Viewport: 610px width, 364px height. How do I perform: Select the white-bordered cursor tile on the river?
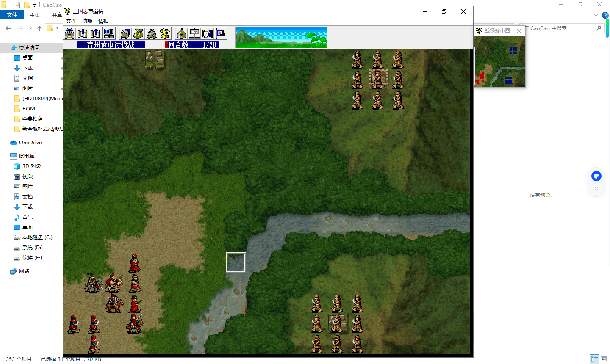click(236, 262)
